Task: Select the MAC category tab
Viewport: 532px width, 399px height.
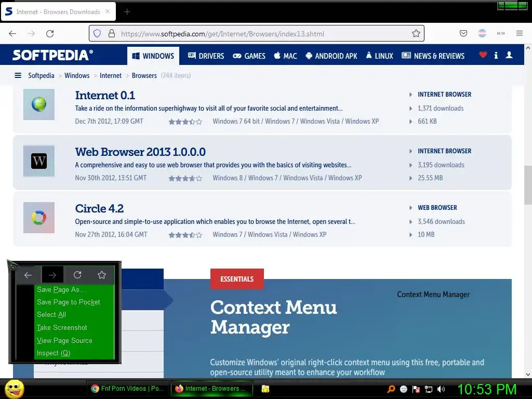Action: pos(285,56)
